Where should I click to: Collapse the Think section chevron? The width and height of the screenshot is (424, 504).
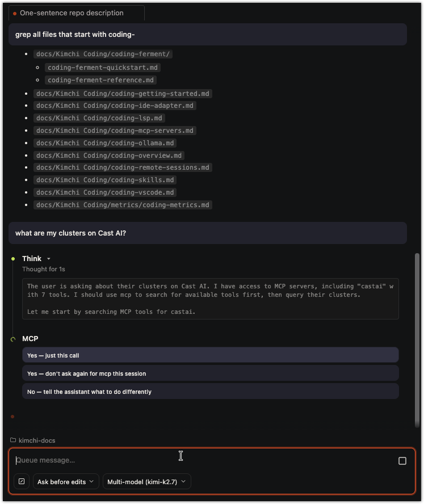click(x=49, y=259)
